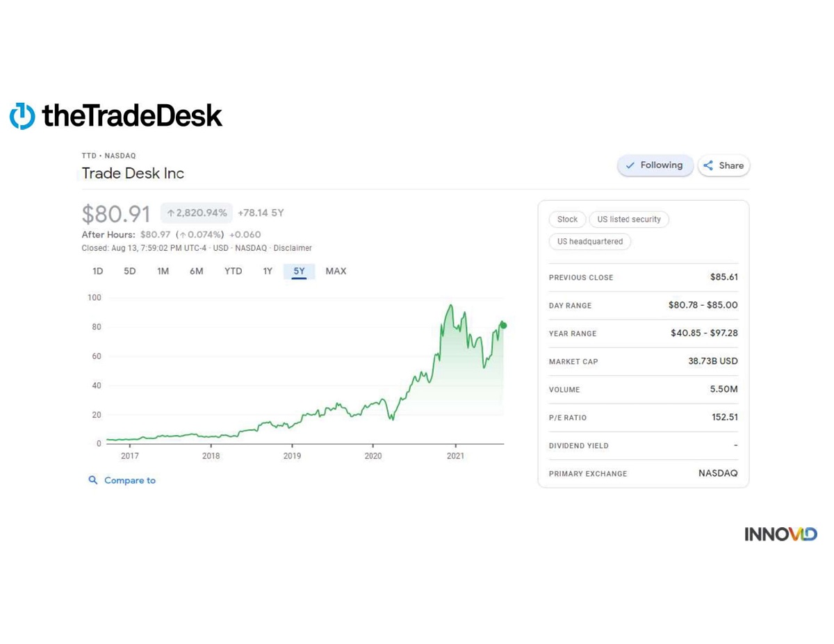Image resolution: width=834 pixels, height=644 pixels.
Task: Switch chart to 6M range
Action: [197, 271]
